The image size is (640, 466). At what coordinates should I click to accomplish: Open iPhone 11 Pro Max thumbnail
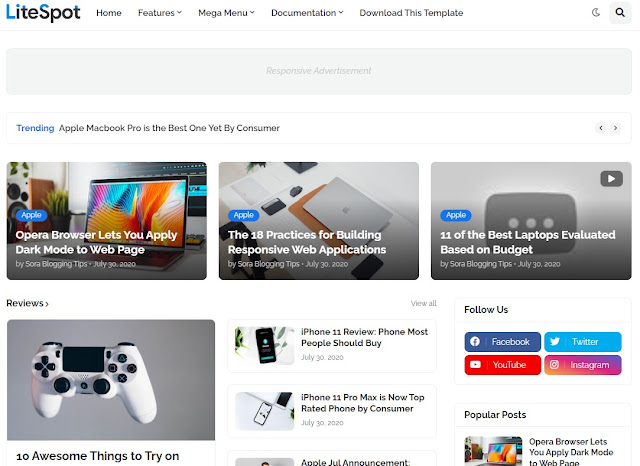264,411
